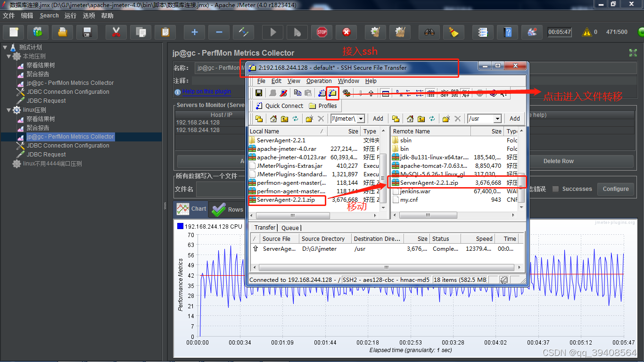This screenshot has width=644, height=362.
Task: Select remote file my.cnf
Action: pos(409,199)
